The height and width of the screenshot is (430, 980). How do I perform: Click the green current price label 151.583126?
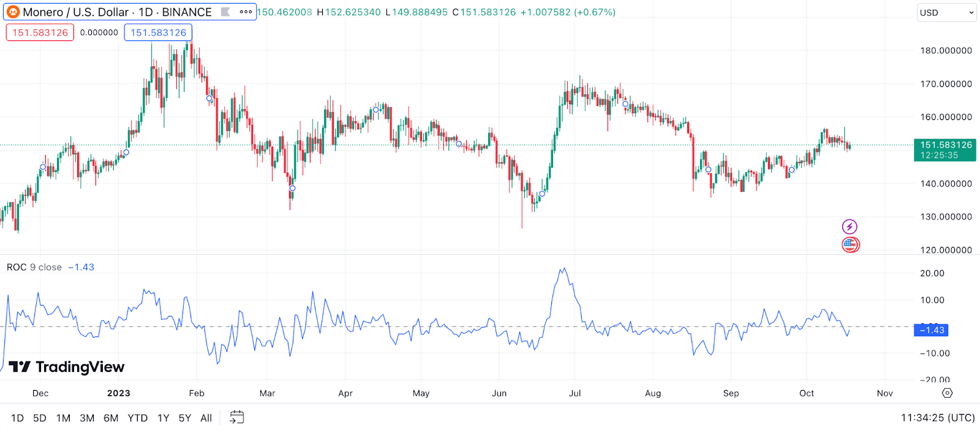945,150
